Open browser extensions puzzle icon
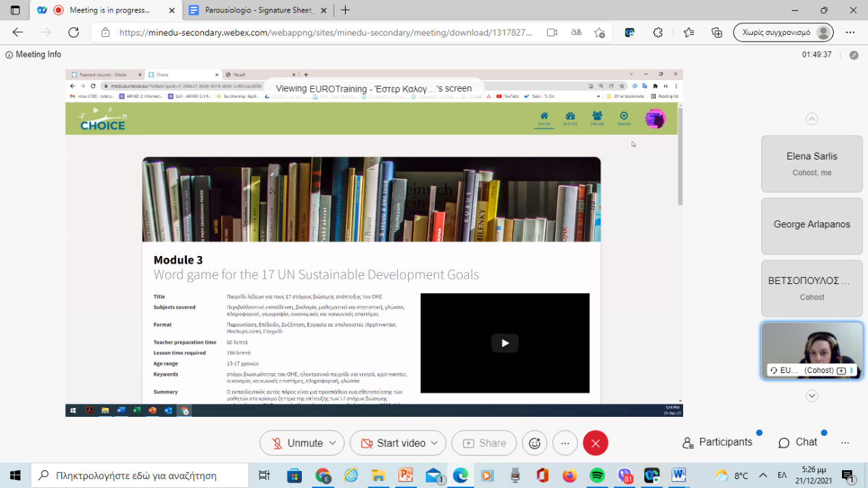This screenshot has width=868, height=488. [658, 32]
